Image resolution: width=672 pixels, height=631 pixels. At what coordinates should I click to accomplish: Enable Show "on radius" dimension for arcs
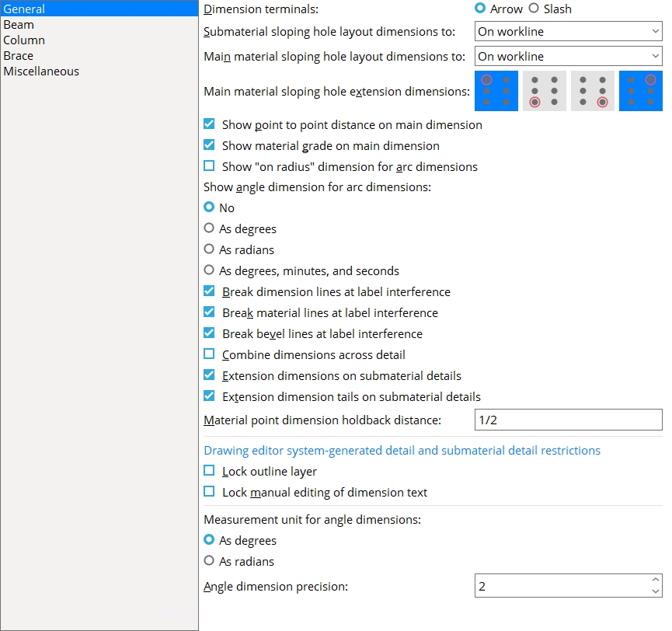(x=209, y=166)
